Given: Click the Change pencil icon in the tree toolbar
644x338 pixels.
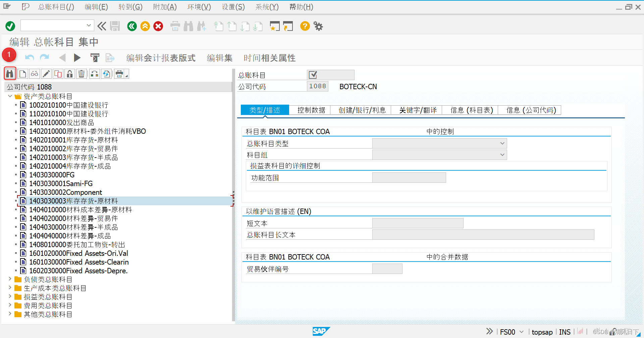Looking at the screenshot, I should (x=46, y=74).
